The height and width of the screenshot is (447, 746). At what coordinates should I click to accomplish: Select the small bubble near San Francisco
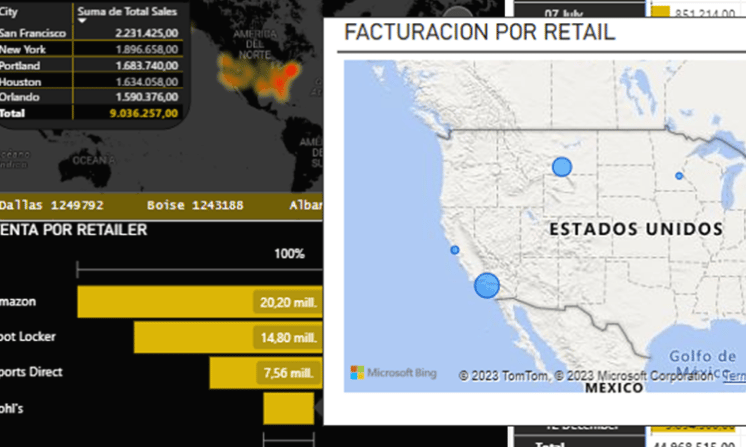(x=455, y=250)
